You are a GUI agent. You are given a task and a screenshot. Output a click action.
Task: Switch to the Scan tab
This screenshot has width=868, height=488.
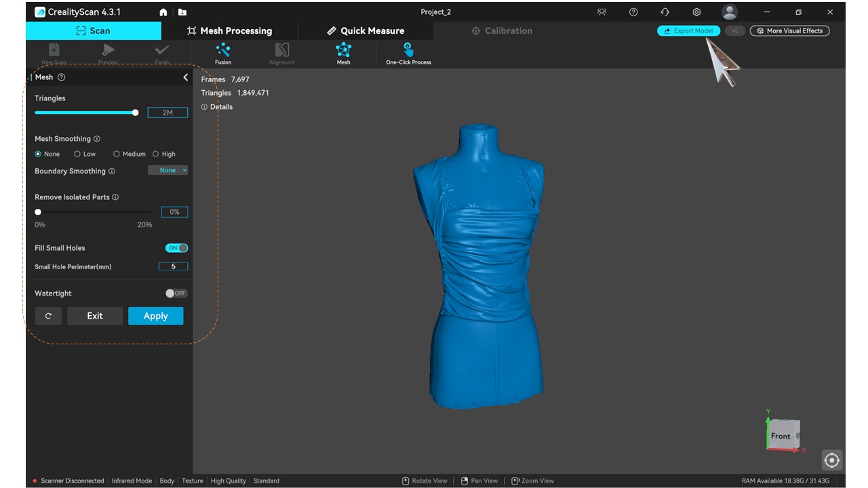(94, 30)
